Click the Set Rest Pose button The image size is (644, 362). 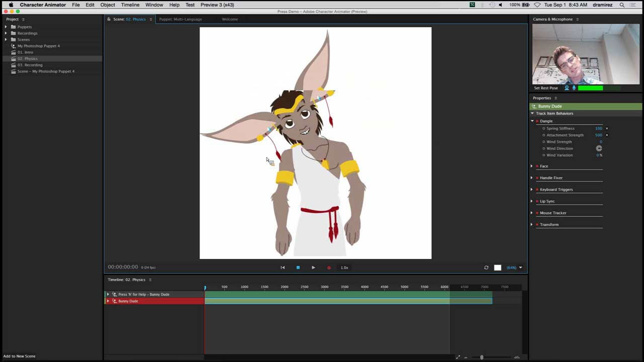click(x=545, y=88)
